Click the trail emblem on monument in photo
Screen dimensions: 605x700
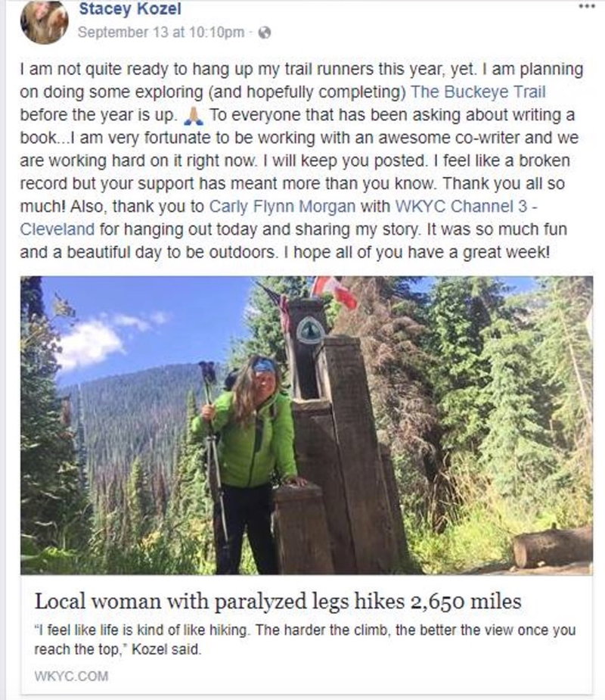click(311, 331)
